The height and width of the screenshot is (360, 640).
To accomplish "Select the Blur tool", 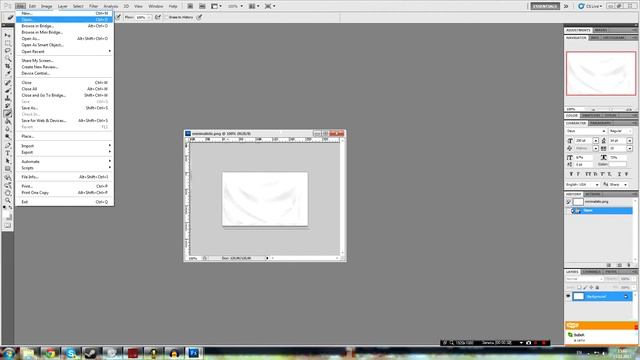I will (x=8, y=129).
